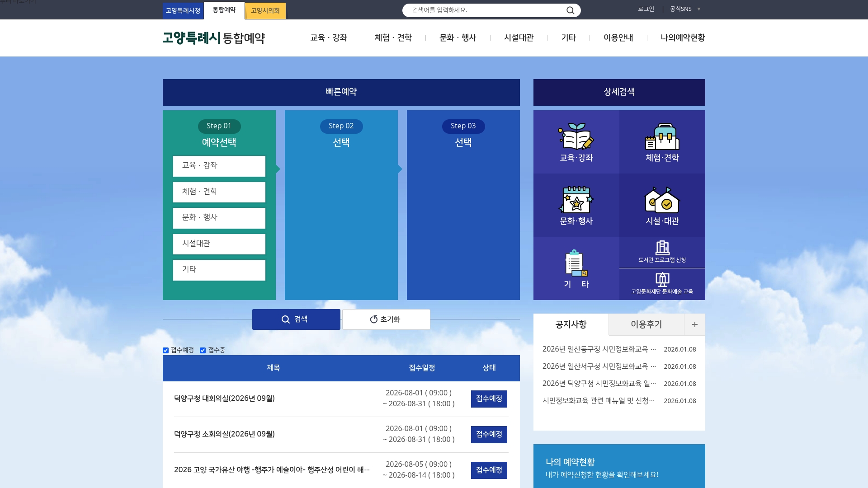The image size is (868, 488).
Task: Click 접수예정 button for 국가유산 야행 row
Action: coord(489,470)
